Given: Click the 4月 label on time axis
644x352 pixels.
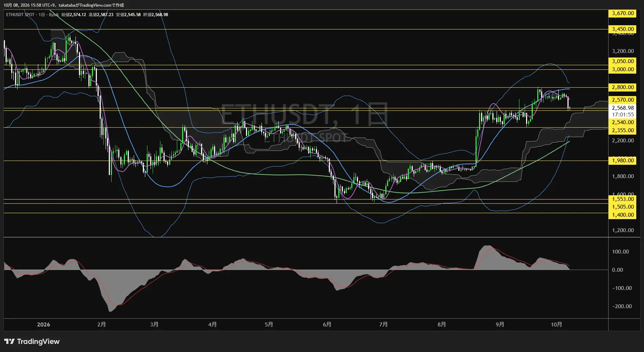Looking at the screenshot, I should click(212, 325).
